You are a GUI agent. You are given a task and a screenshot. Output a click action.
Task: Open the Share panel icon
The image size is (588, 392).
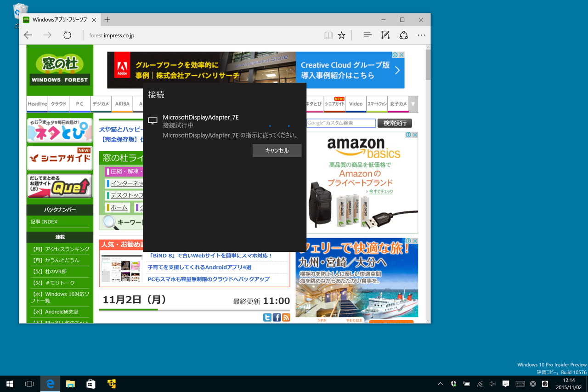[x=404, y=35]
